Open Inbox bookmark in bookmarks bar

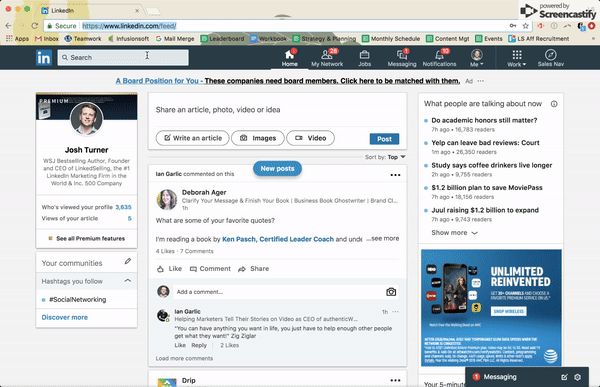click(47, 39)
